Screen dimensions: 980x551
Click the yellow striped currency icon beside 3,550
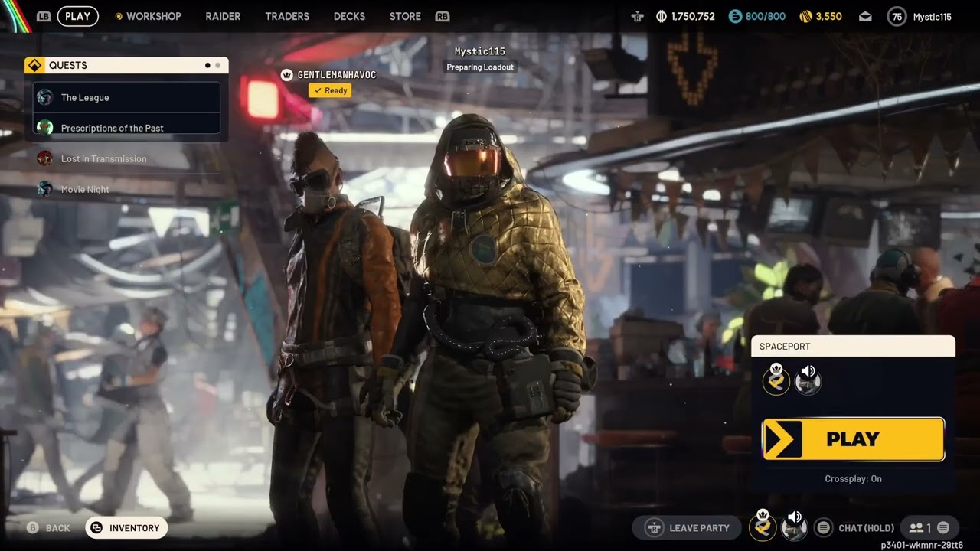pyautogui.click(x=805, y=16)
